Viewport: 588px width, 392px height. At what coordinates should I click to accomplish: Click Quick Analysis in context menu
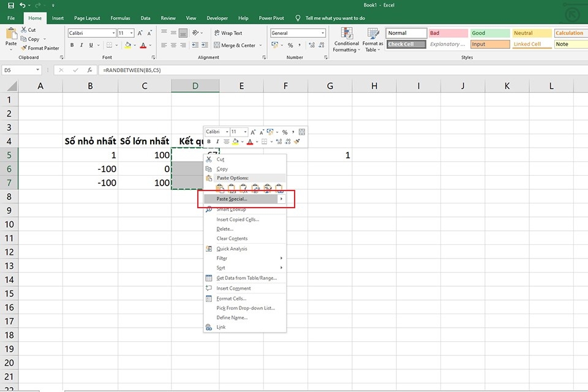[x=232, y=249]
